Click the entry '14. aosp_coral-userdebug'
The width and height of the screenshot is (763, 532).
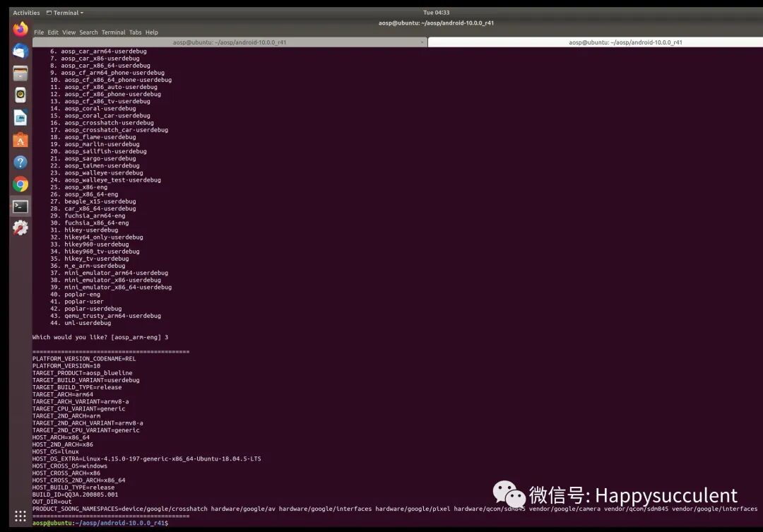tap(93, 109)
